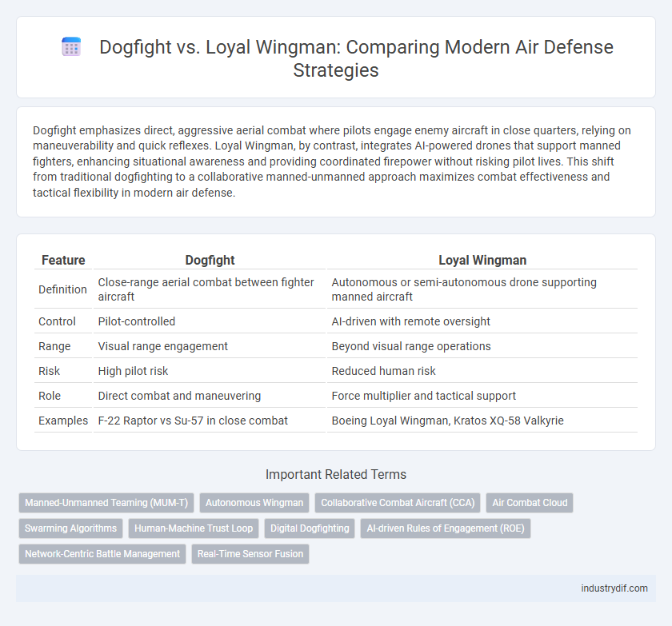Viewport: 672px width, 626px height.
Task: Click 'Boeing Loyal Wingman, Kratos XQ-58' cell
Action: tap(482, 421)
